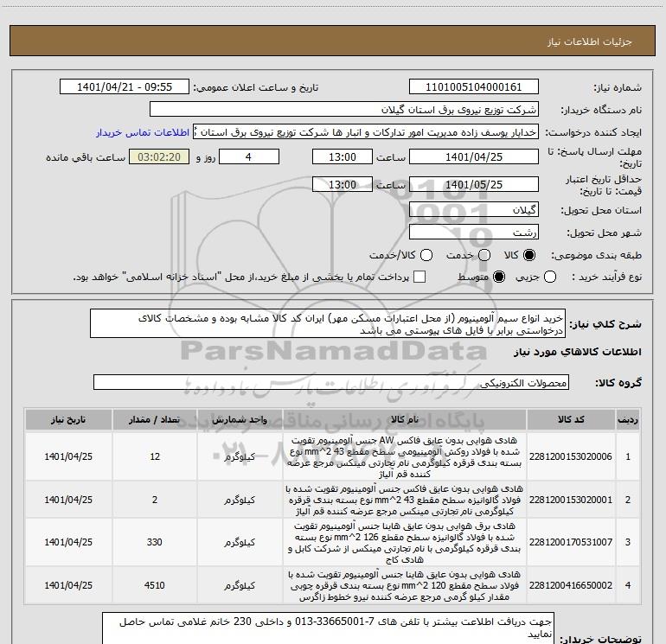Click item code 2281200153020006

pyautogui.click(x=571, y=456)
